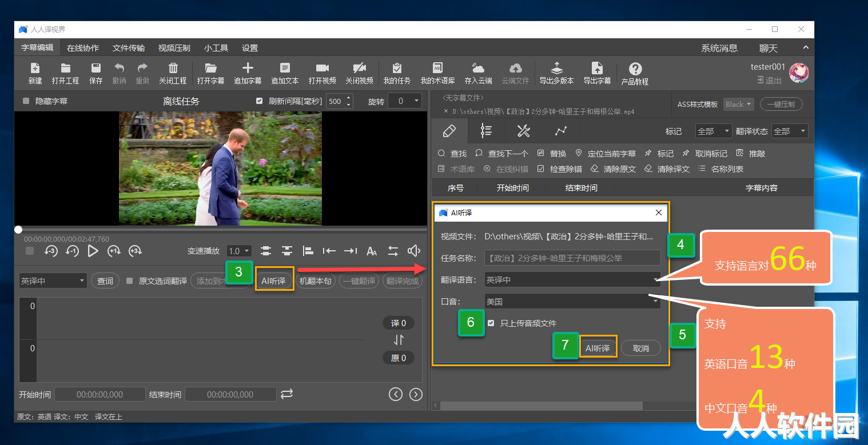Open the 变速播放 speed 1.0 dropdown
Screen dimensions: 868x445
tap(239, 251)
